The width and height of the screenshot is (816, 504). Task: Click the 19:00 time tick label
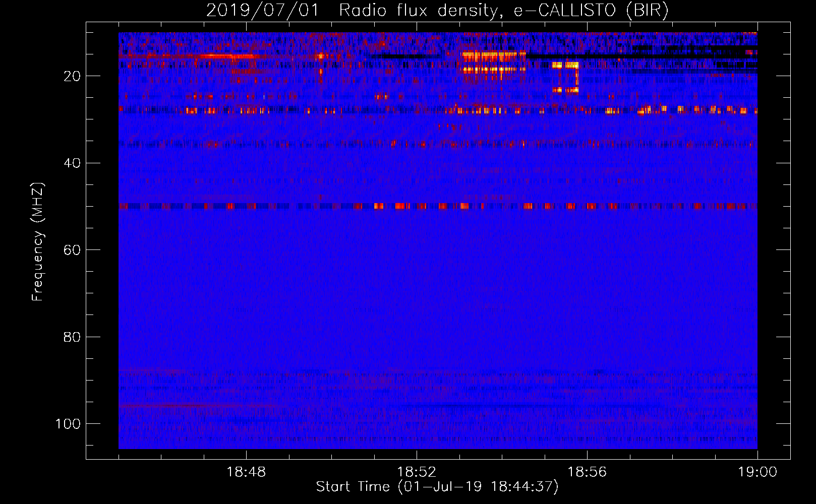click(757, 472)
